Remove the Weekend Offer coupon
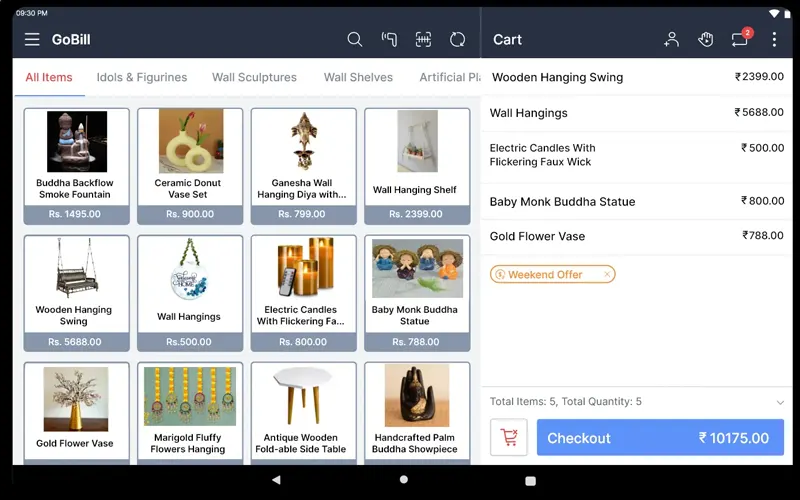Image resolution: width=800 pixels, height=500 pixels. coord(607,274)
